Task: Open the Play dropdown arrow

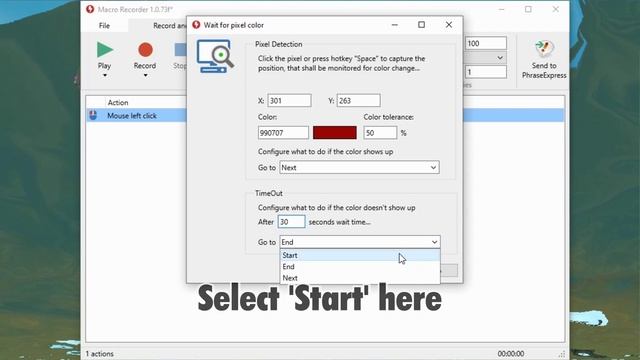Action: click(104, 76)
